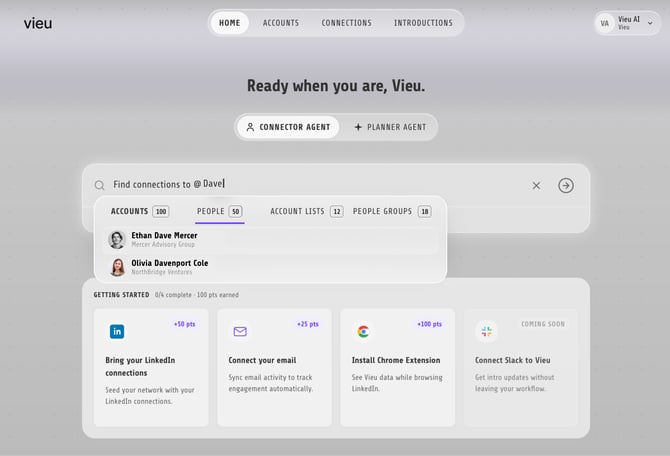Click the Slack icon
Image resolution: width=670 pixels, height=456 pixels.
[486, 331]
